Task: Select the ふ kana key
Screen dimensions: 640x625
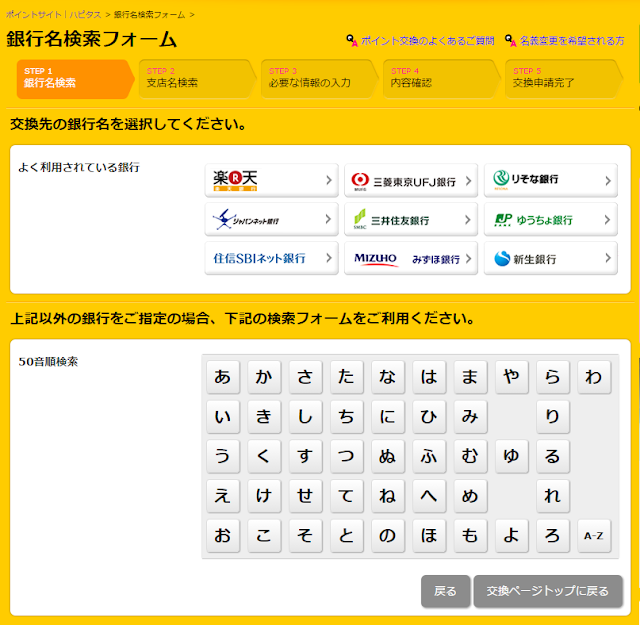Action: coord(429,456)
